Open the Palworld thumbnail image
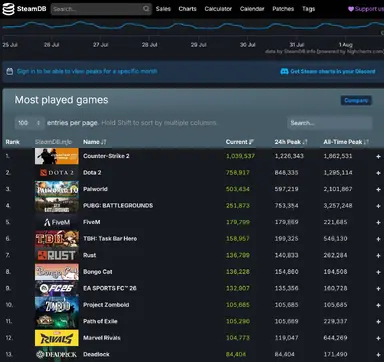 [57, 189]
